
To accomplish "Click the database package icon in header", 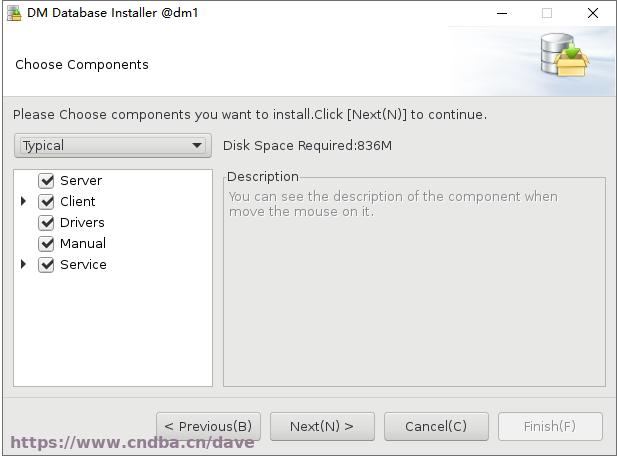I will click(x=565, y=55).
